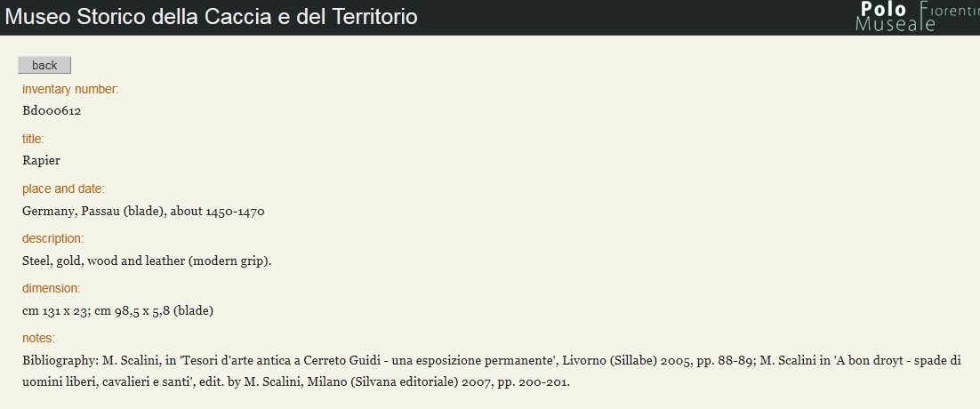The image size is (980, 409).
Task: Click the orange title label
Action: point(33,139)
